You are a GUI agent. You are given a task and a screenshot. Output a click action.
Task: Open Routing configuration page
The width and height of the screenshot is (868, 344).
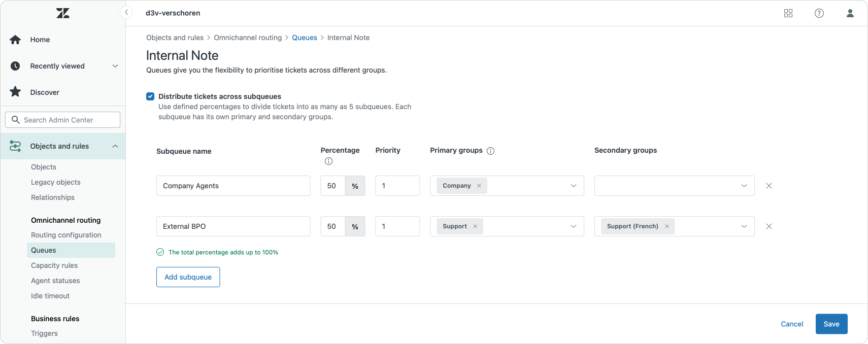pos(66,235)
